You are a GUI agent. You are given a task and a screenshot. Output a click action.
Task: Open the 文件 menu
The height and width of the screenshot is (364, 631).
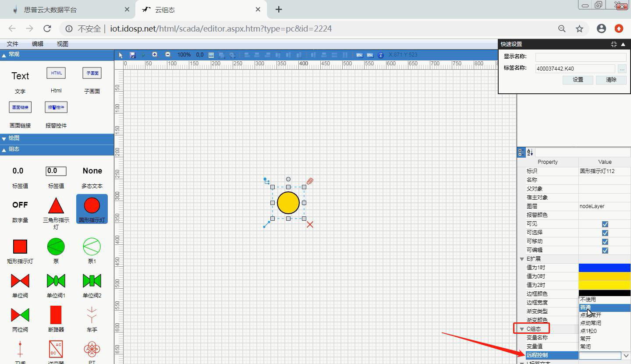pyautogui.click(x=12, y=44)
